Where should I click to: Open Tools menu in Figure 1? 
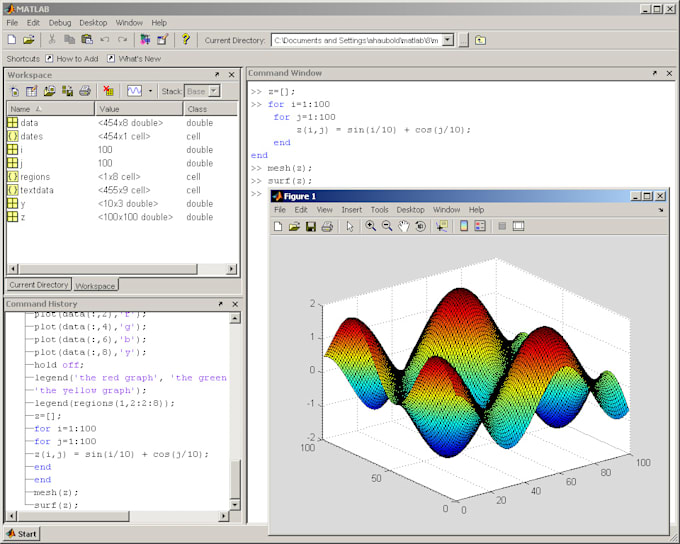pos(379,210)
